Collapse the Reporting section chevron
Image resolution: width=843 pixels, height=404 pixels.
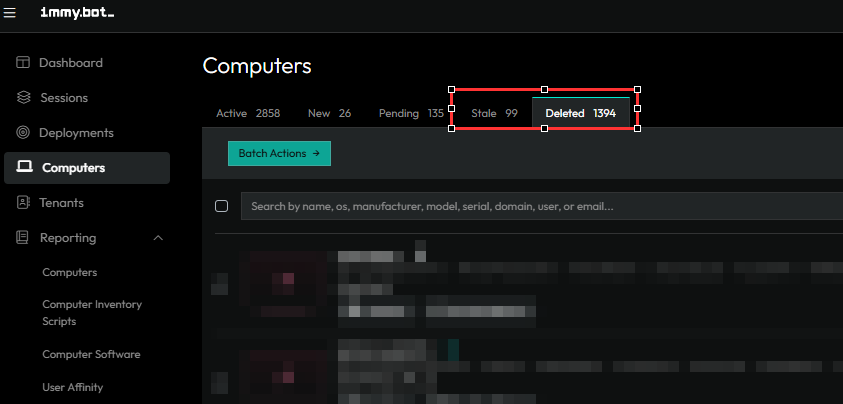[x=158, y=238]
